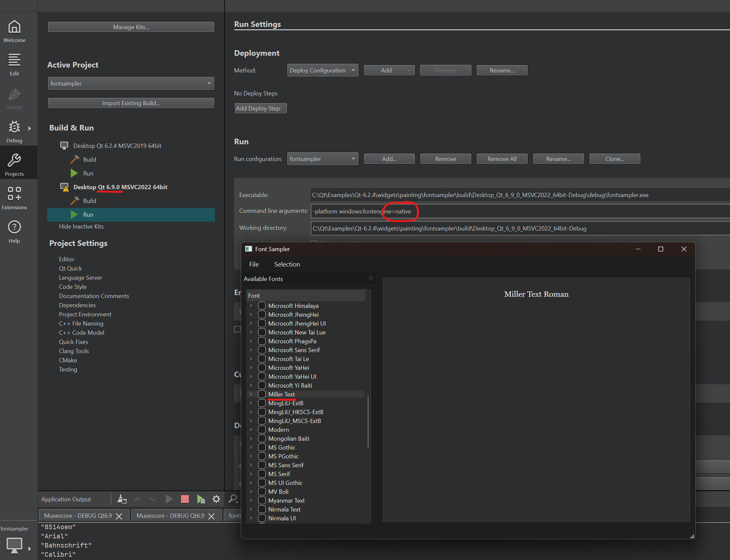Viewport: 730px width, 560px height.
Task: Click Import Existing Build... button
Action: pos(131,103)
